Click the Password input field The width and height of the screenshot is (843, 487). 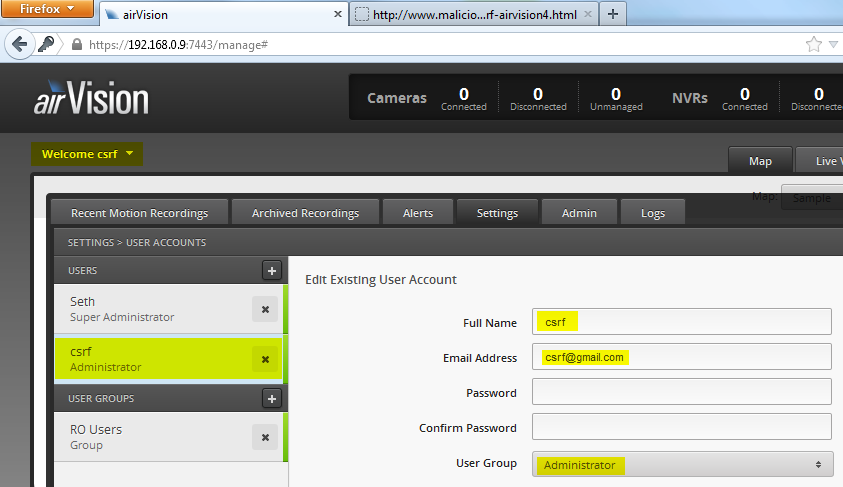pos(682,392)
